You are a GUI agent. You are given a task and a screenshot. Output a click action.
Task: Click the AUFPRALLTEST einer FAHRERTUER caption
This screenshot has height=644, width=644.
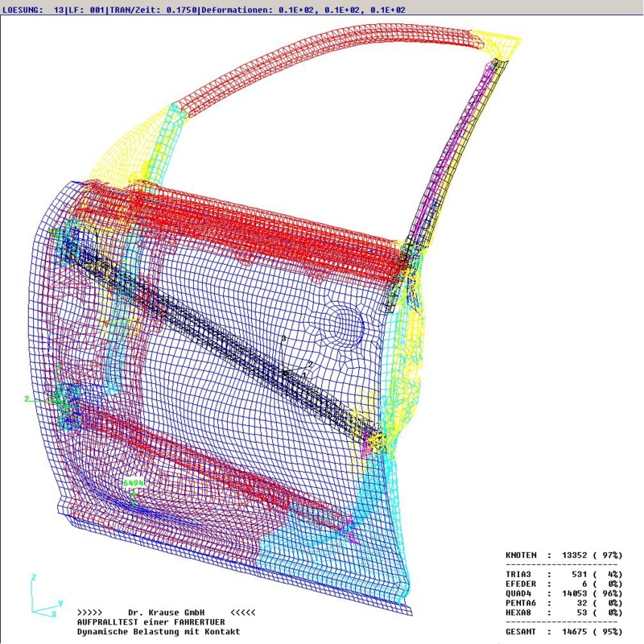[151, 621]
